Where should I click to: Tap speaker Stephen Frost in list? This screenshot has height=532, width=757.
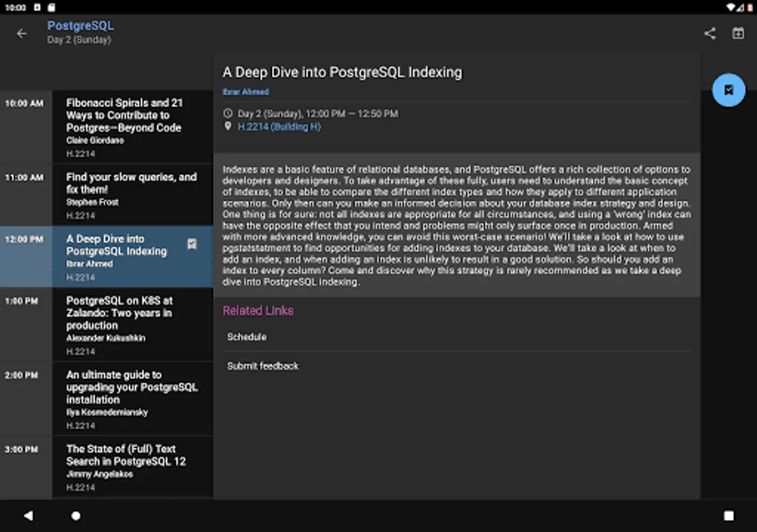click(92, 202)
